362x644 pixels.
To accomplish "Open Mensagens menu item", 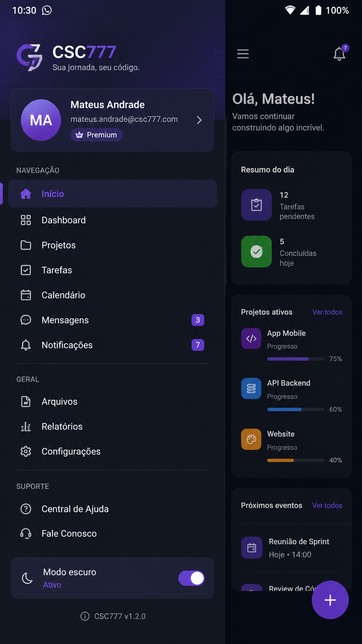I will 113,320.
